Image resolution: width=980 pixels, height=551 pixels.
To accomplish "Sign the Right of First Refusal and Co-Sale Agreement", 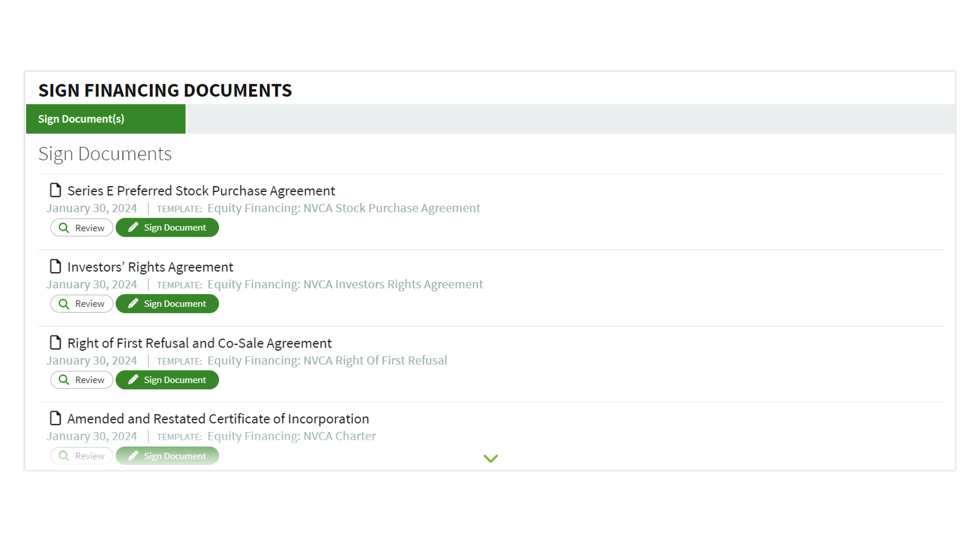I will (167, 380).
